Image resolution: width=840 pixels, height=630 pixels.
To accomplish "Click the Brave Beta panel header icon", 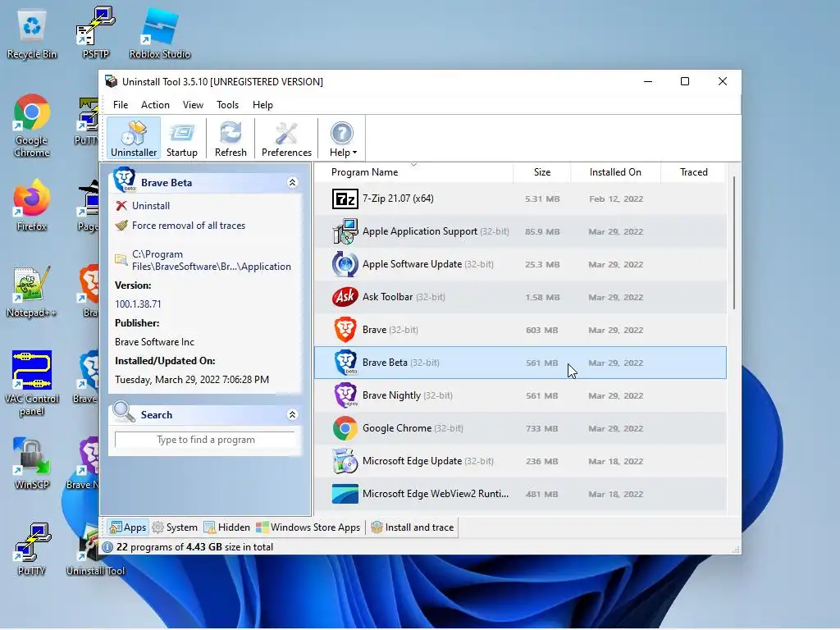I will click(125, 180).
